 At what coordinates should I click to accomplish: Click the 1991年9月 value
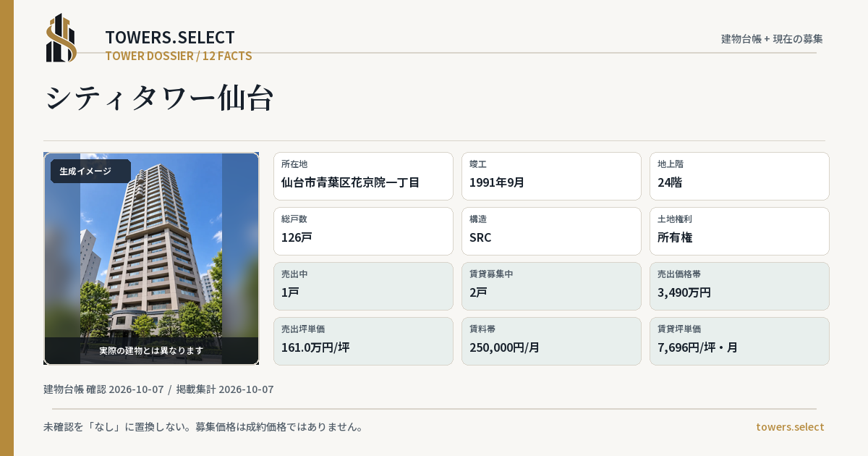click(497, 182)
